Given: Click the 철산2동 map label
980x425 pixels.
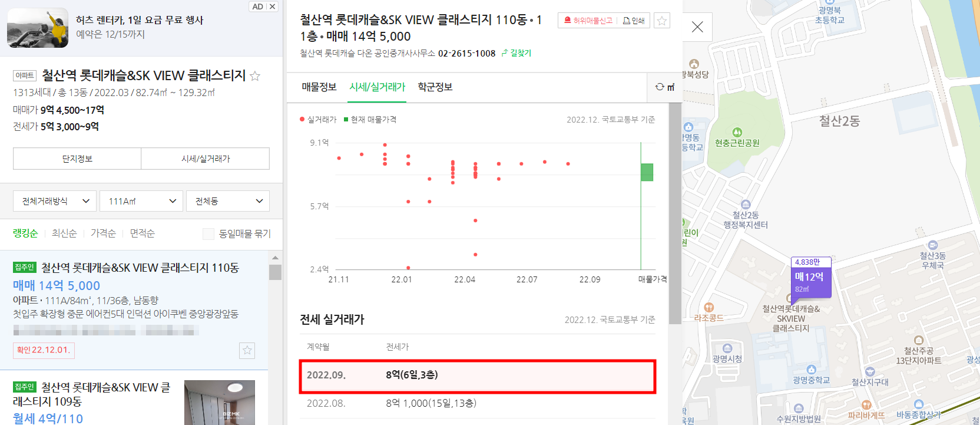Looking at the screenshot, I should [839, 121].
